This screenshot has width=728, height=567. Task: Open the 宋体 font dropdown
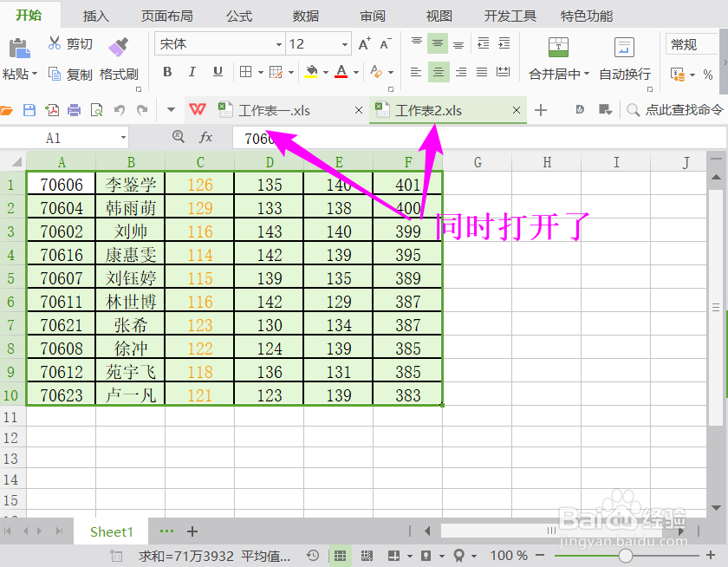point(277,43)
